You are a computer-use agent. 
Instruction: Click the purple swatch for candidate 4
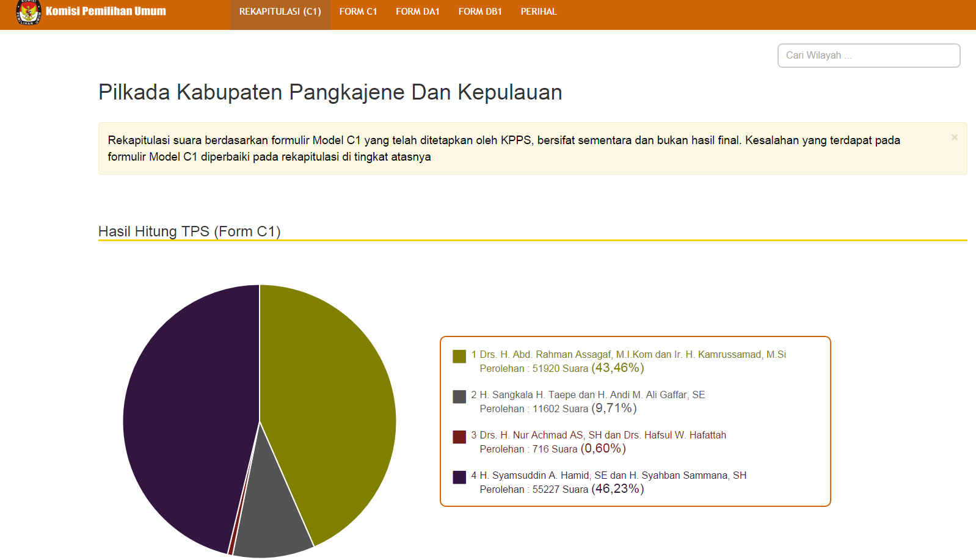459,478
